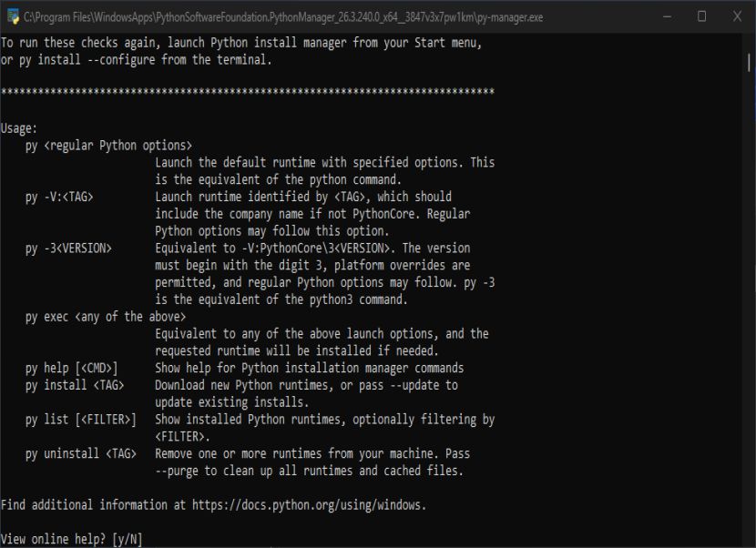This screenshot has width=756, height=548.
Task: Minimize the py-manager console window
Action: pyautogui.click(x=668, y=17)
